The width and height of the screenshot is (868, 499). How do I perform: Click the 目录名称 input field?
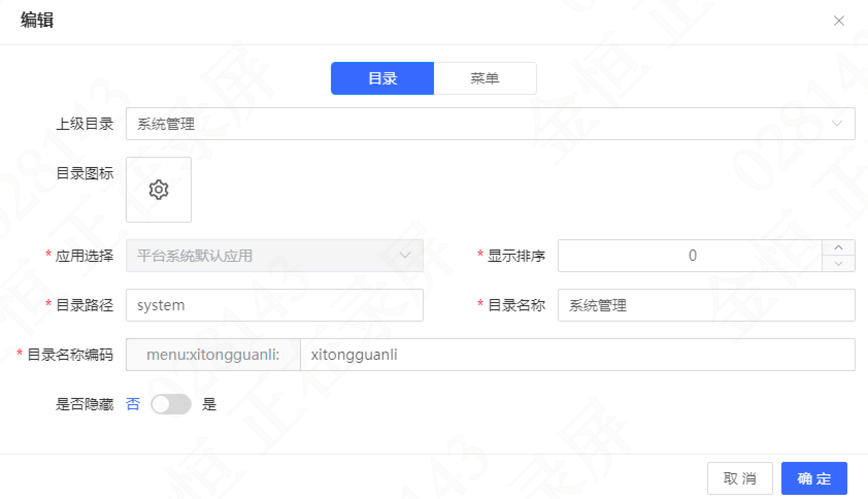[707, 305]
